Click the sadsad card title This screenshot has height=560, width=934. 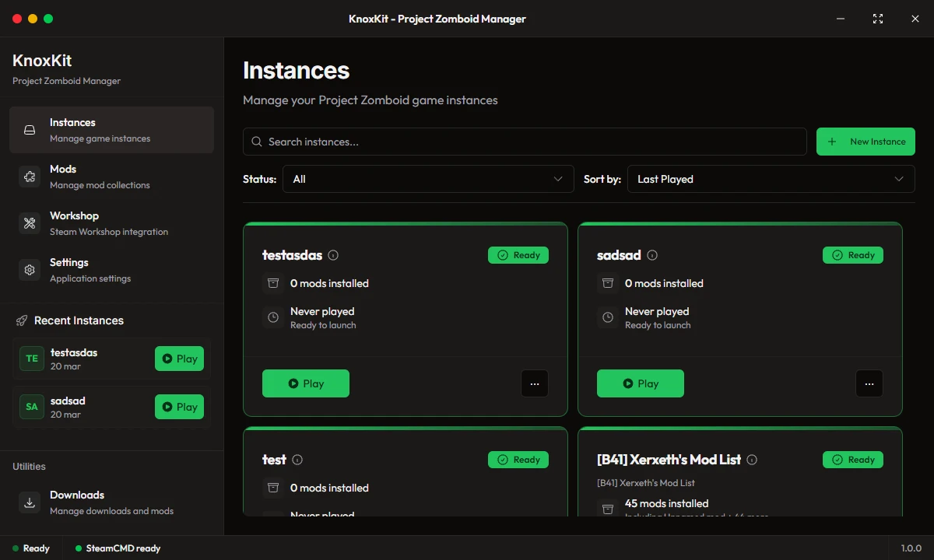pos(619,255)
